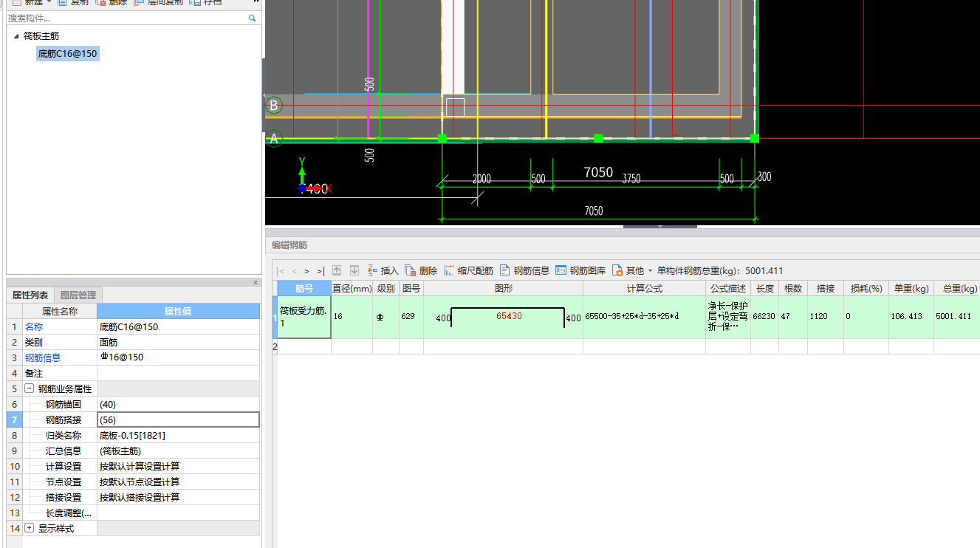Image resolution: width=980 pixels, height=548 pixels.
Task: Select the 筏板主筋 tree node label
Action: [41, 35]
